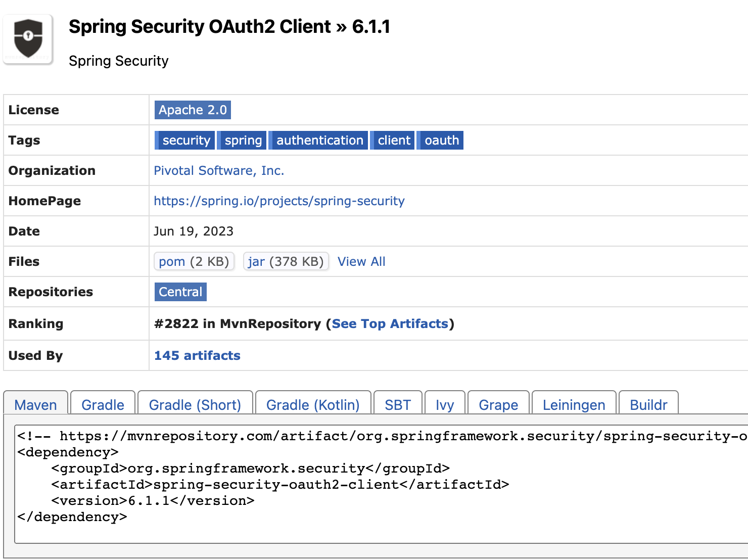Click the Organization row label
Viewport: 748px width, 560px height.
click(52, 170)
